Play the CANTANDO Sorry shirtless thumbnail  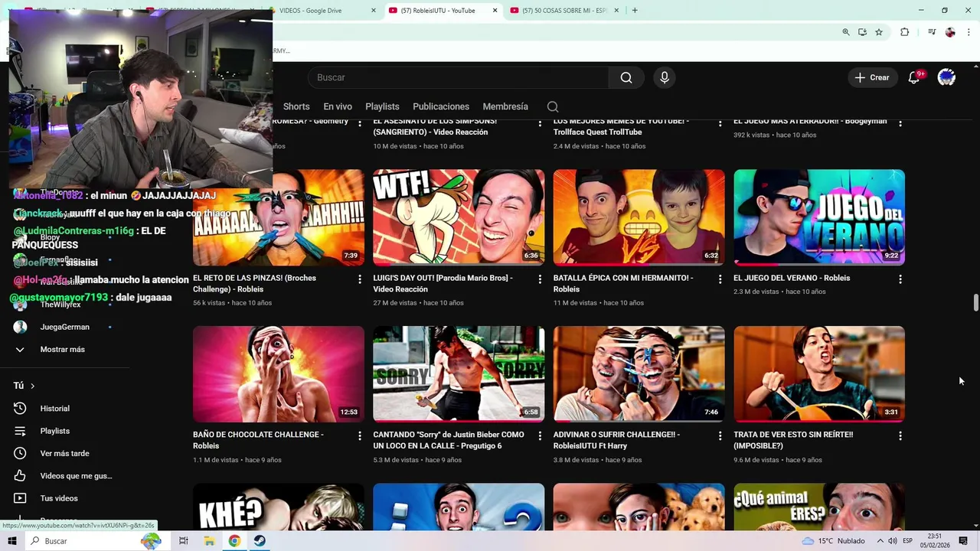459,374
